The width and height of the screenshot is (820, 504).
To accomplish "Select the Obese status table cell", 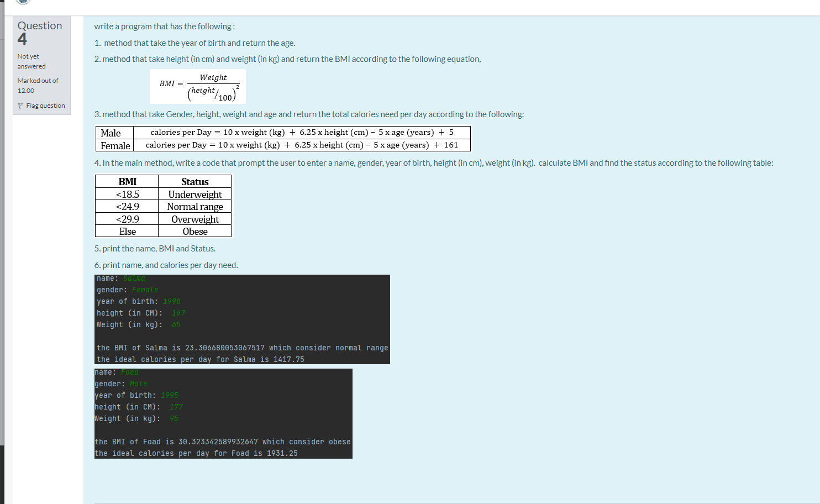I will pyautogui.click(x=195, y=232).
